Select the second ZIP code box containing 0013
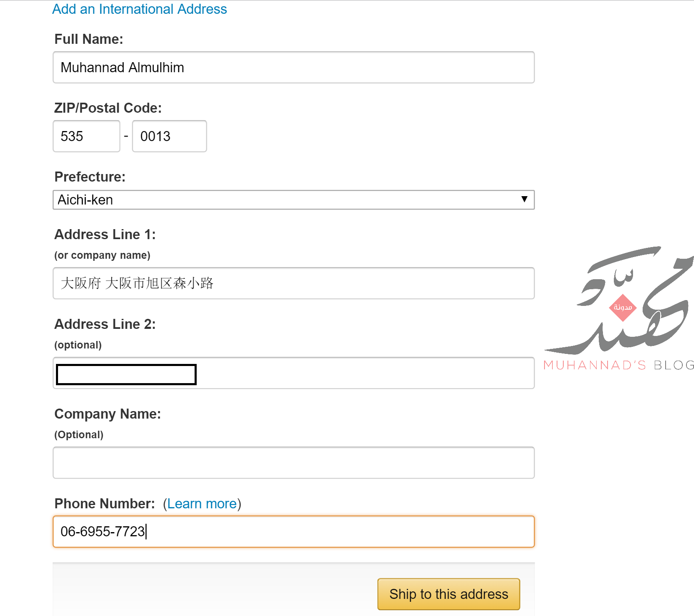The image size is (694, 616). click(170, 136)
